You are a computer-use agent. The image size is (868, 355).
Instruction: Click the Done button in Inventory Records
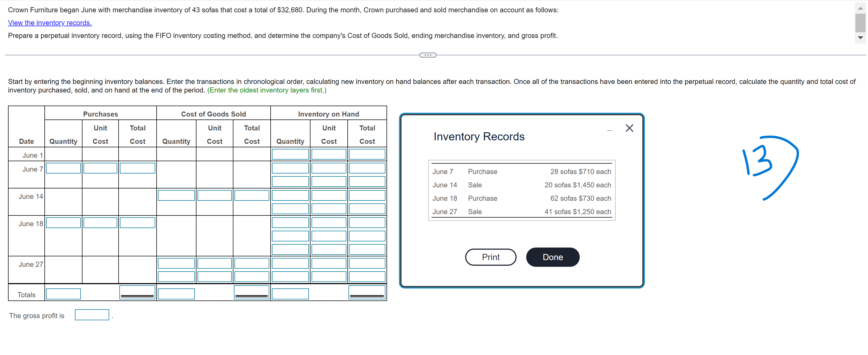pyautogui.click(x=553, y=257)
